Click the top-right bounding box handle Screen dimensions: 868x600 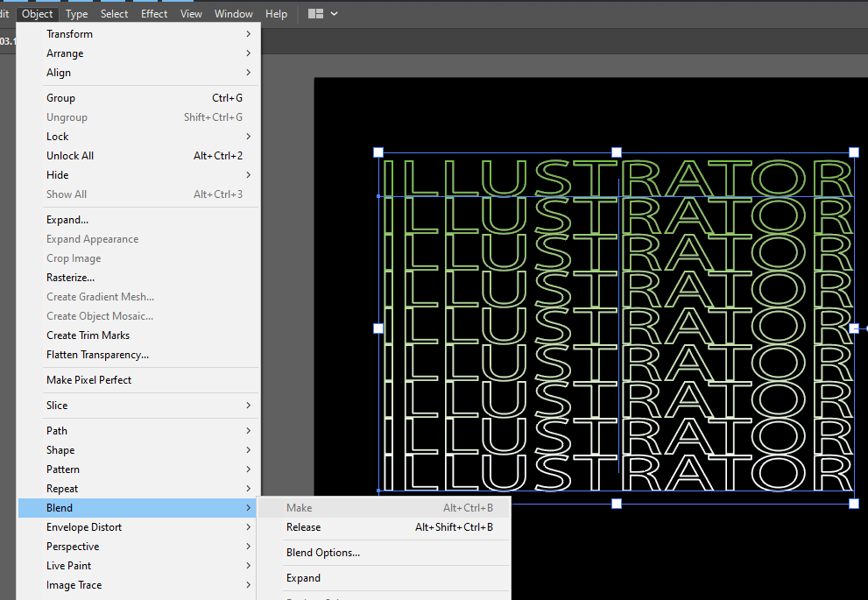pyautogui.click(x=854, y=152)
